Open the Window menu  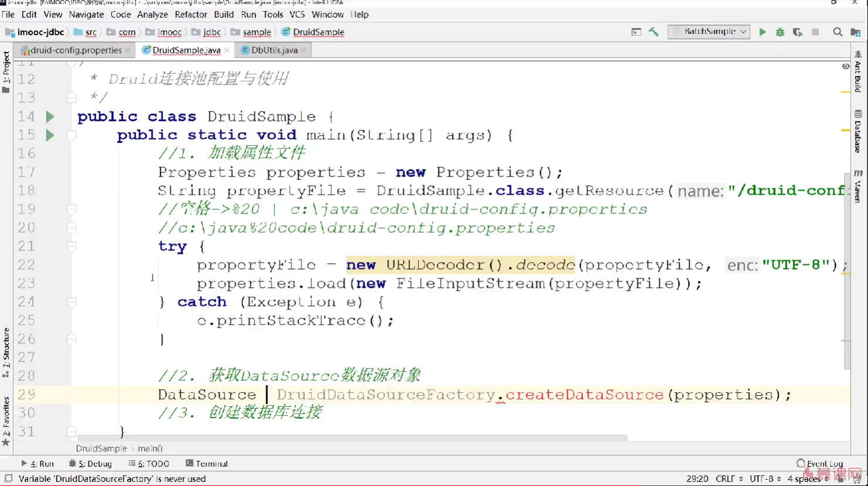328,14
